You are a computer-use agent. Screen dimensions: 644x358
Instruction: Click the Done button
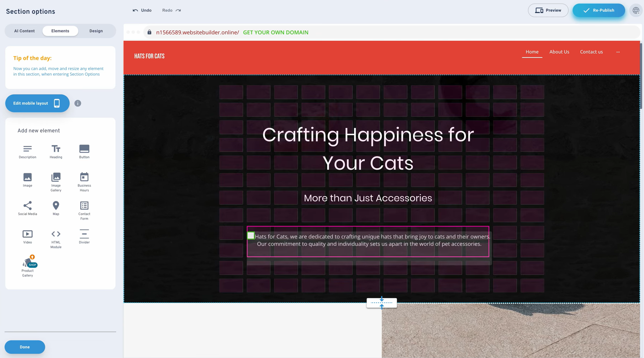pos(25,347)
